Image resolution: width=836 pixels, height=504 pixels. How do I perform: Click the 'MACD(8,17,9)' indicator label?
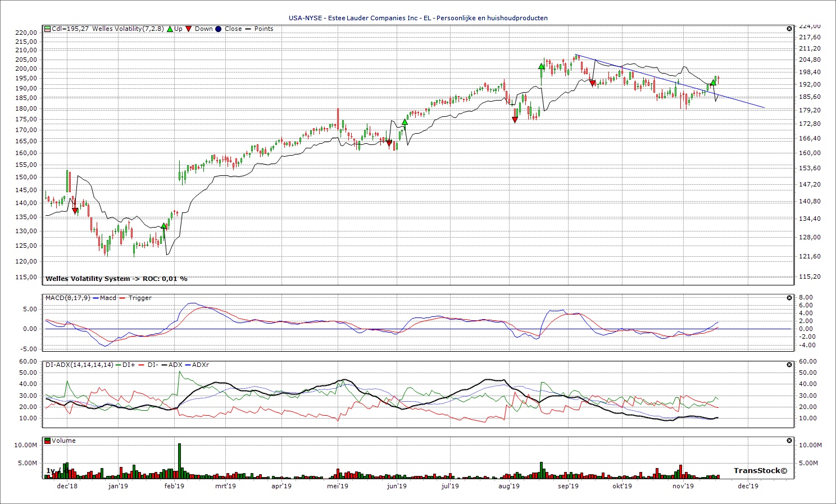pyautogui.click(x=67, y=298)
